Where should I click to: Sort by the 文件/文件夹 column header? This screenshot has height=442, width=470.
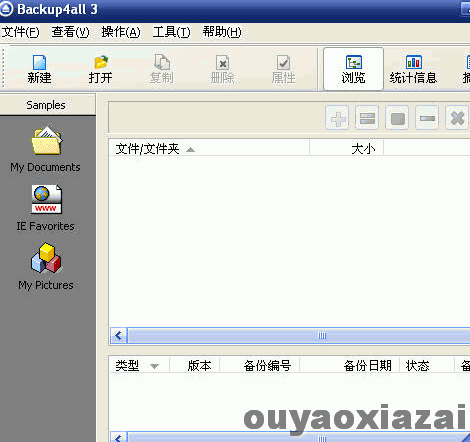[x=209, y=149]
